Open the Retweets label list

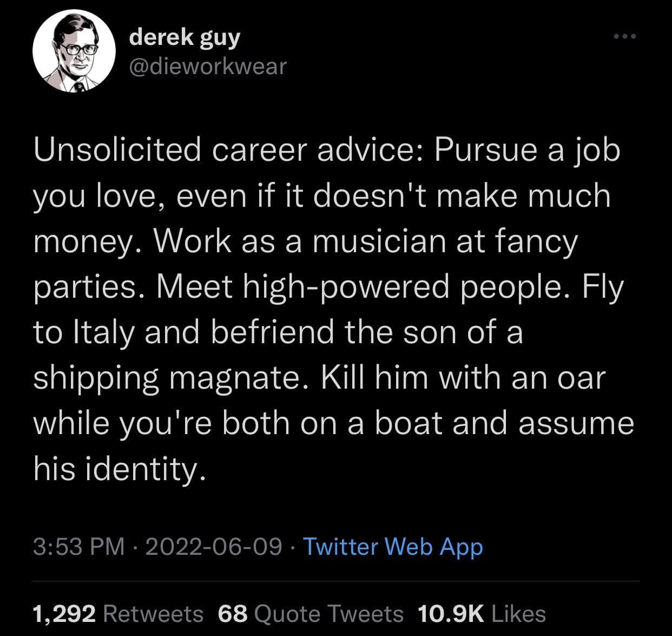pos(153,614)
